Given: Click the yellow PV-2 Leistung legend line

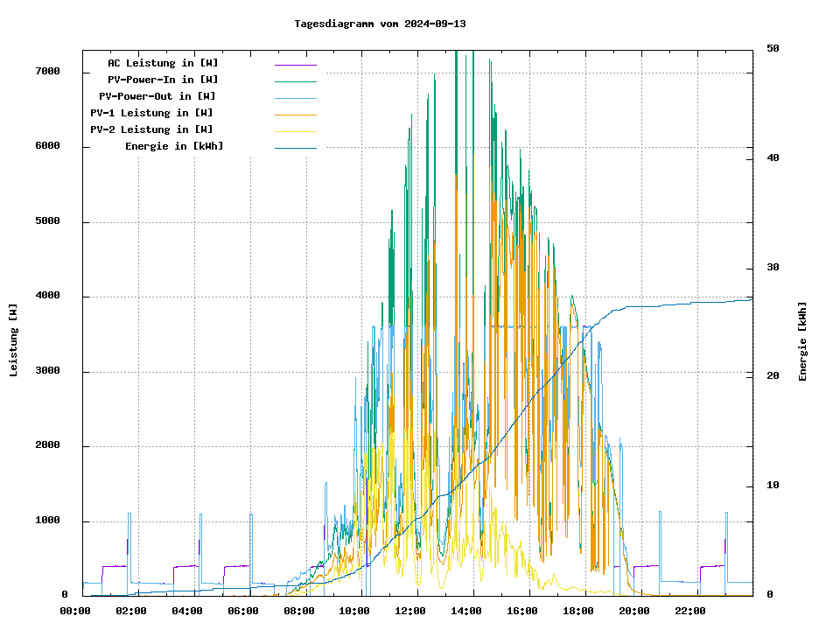Looking at the screenshot, I should coord(295,130).
